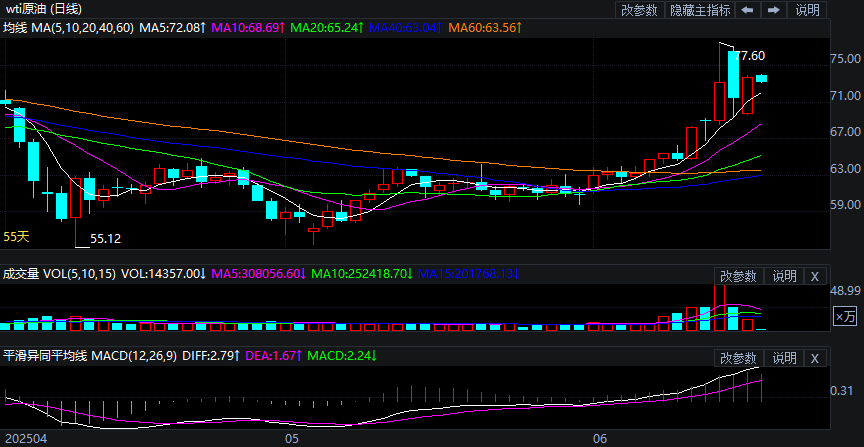864x447 pixels.
Task: Open 说明 in the MACD panel
Action: (784, 358)
